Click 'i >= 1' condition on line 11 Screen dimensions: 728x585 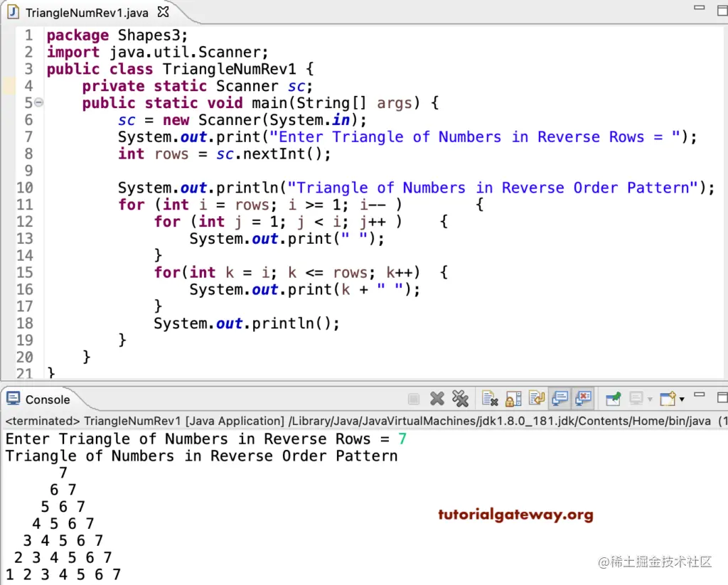click(x=314, y=205)
